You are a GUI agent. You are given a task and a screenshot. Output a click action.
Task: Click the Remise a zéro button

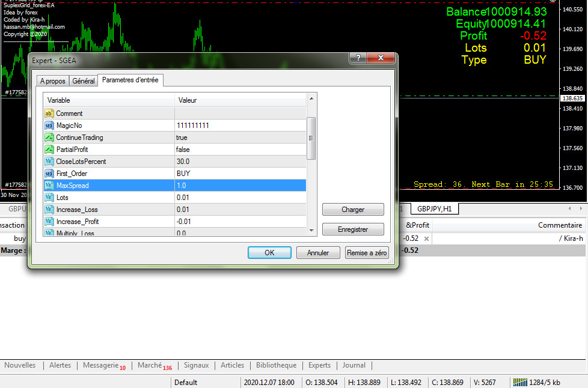tap(367, 253)
